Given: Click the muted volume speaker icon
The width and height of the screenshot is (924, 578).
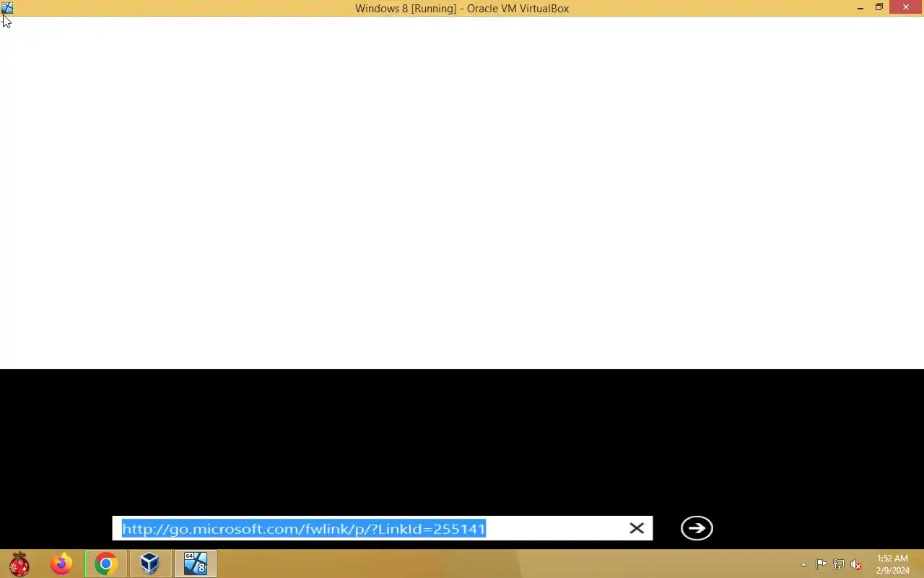Looking at the screenshot, I should tap(856, 564).
